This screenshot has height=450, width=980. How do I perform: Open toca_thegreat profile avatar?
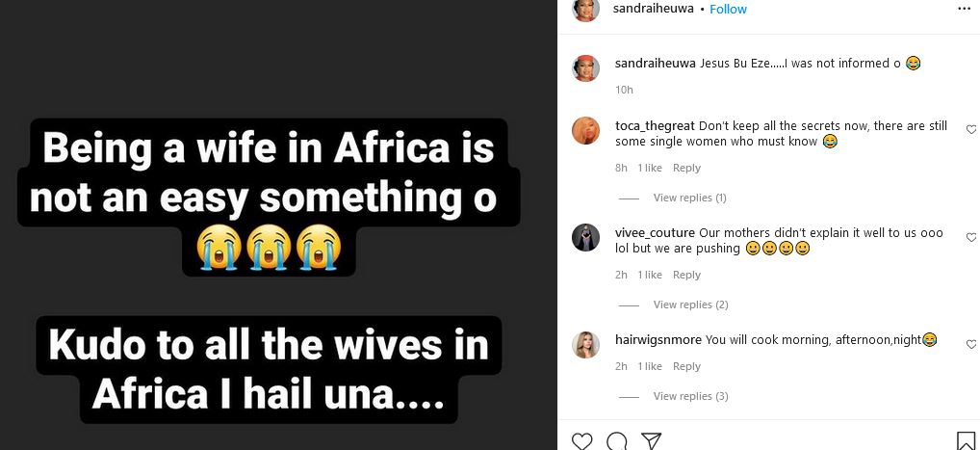pos(585,130)
